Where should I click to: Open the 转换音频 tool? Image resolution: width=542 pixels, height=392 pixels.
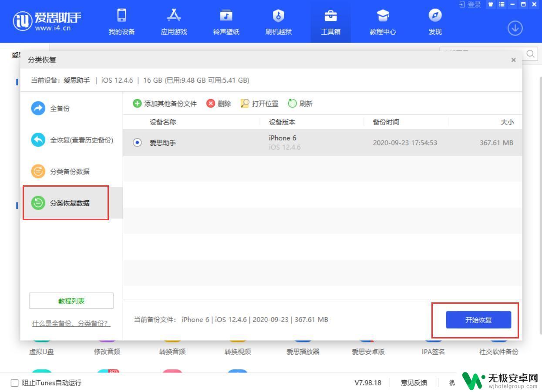click(x=172, y=352)
